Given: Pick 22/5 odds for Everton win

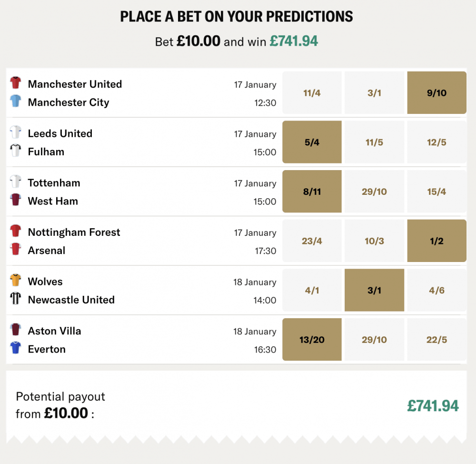Looking at the screenshot, I should (x=436, y=339).
